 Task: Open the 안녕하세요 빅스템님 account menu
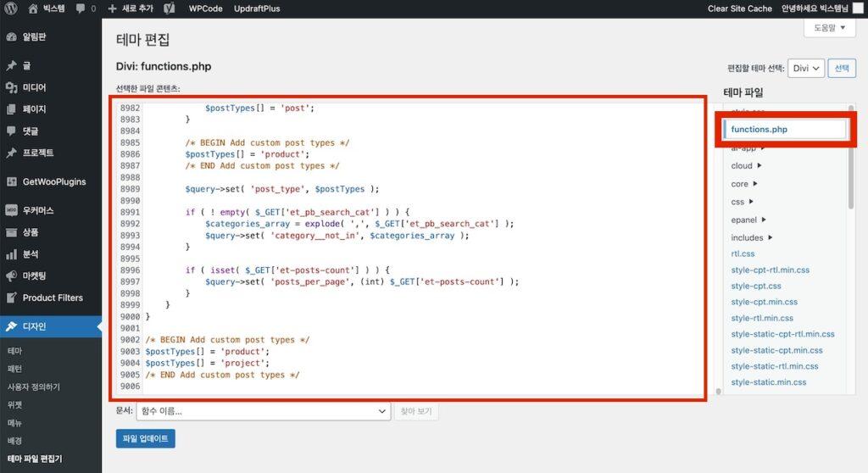pos(815,8)
